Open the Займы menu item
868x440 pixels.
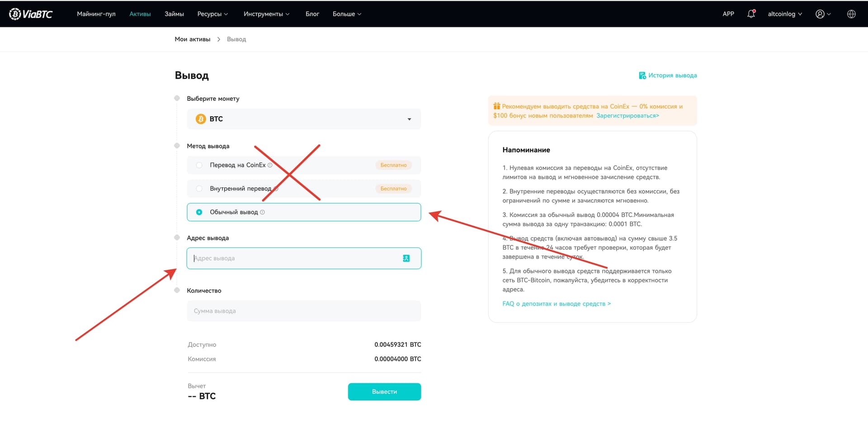coord(174,14)
